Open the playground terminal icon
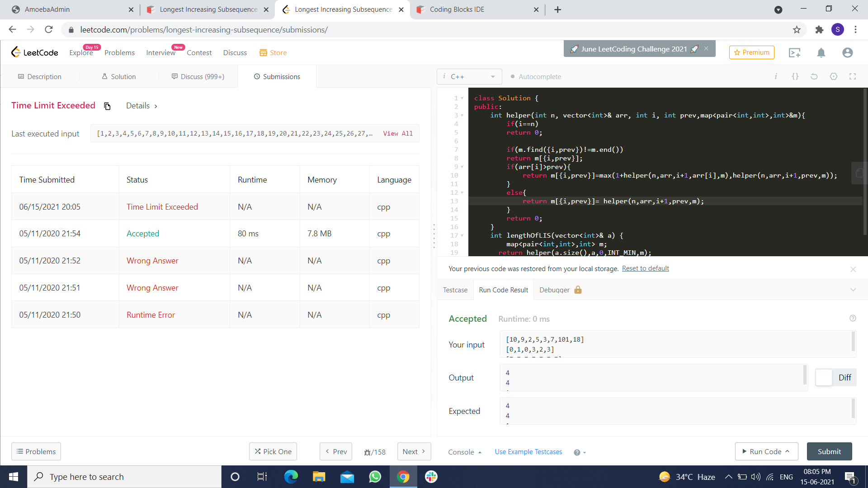The width and height of the screenshot is (868, 488). 794,53
